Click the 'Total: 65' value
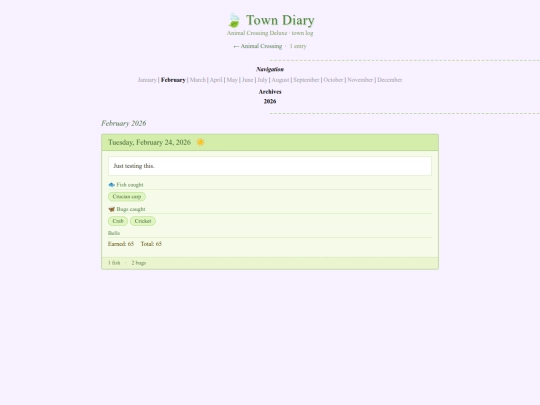540x405 pixels. point(151,244)
